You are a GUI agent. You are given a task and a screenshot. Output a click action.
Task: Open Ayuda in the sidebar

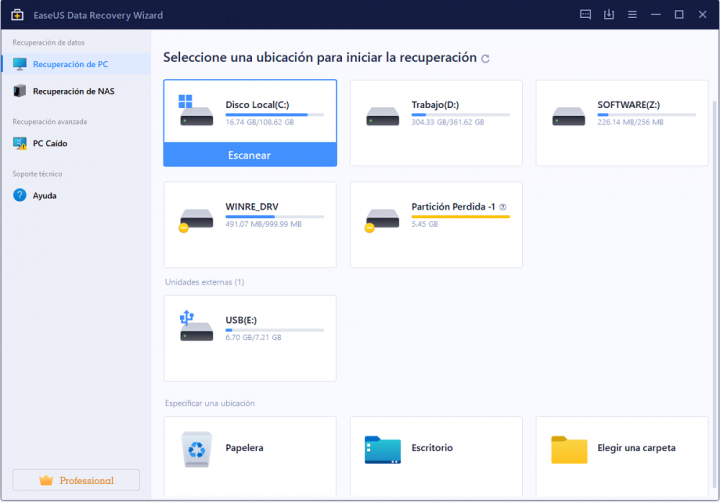coord(44,195)
